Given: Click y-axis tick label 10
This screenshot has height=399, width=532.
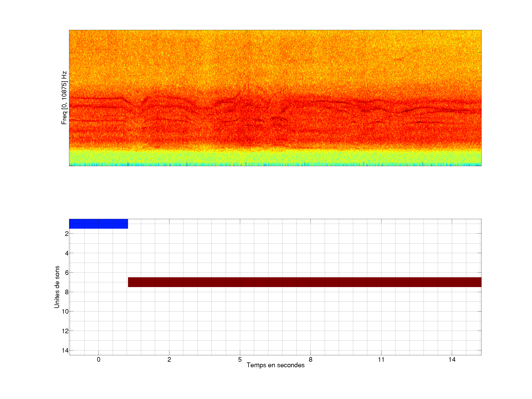Looking at the screenshot, I should point(65,312).
